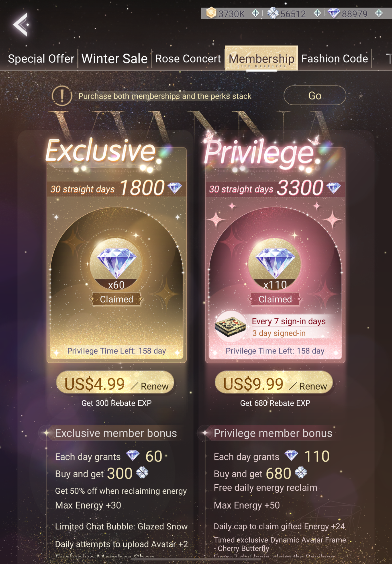Renew Privilege membership for US$9.99
This screenshot has height=564, width=392.
pos(274,382)
